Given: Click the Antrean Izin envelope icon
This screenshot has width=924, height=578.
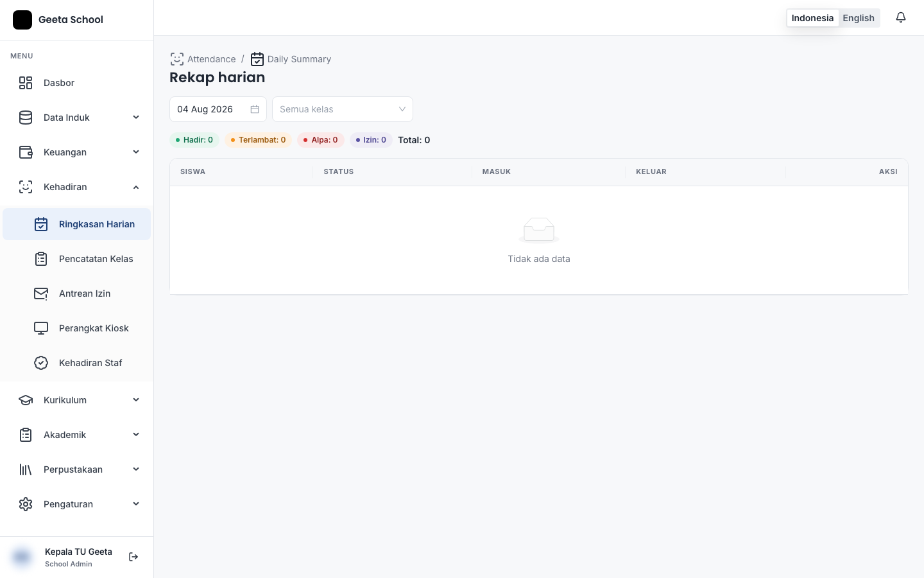Looking at the screenshot, I should (x=41, y=293).
